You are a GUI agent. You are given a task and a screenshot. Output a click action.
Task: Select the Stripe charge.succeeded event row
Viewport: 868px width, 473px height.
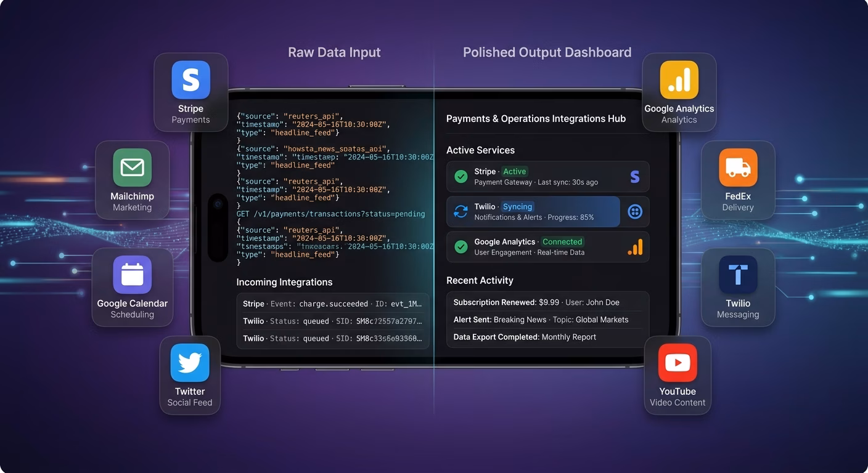click(332, 304)
